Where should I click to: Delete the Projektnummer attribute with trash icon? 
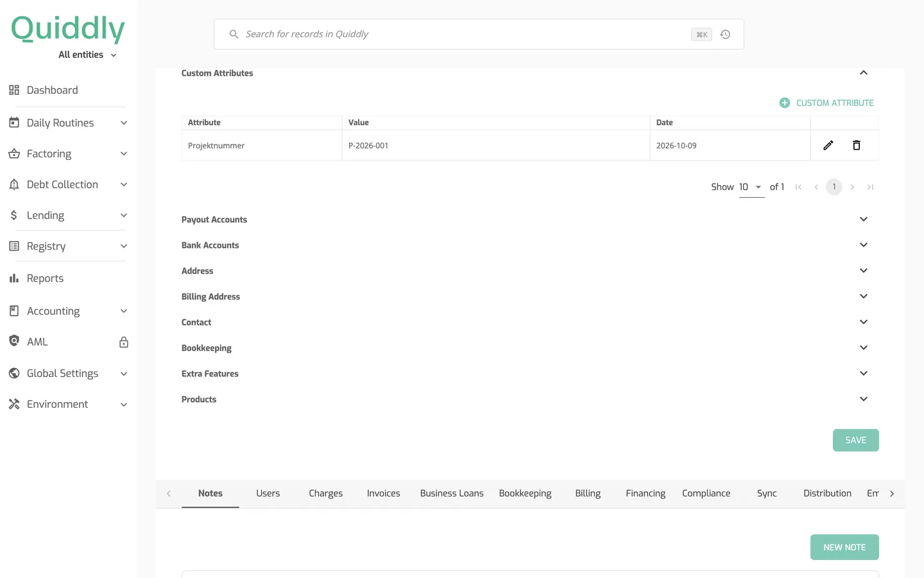857,145
